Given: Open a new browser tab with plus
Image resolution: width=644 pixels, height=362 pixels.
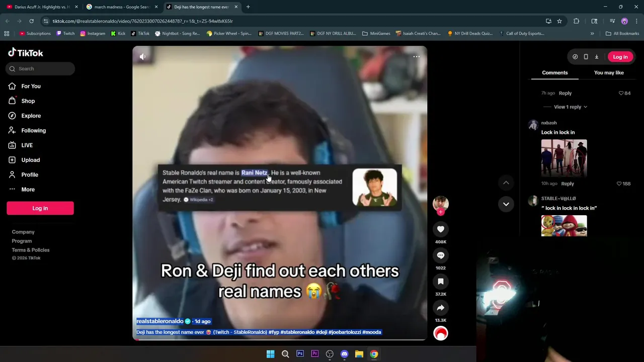Looking at the screenshot, I should click(x=248, y=7).
